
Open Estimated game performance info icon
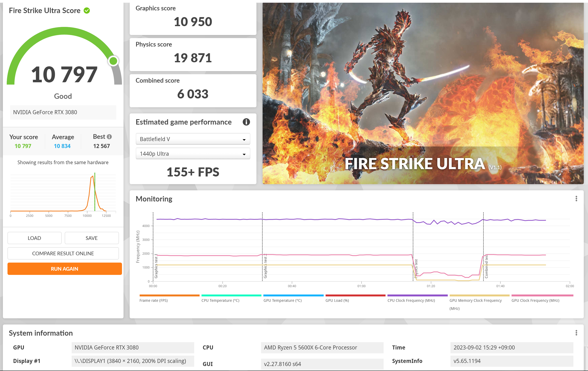click(246, 122)
